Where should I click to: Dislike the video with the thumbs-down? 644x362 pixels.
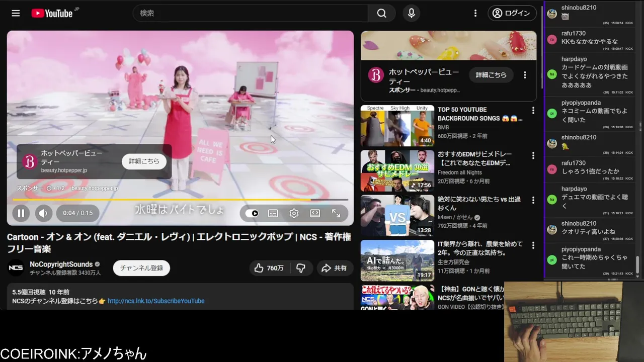point(301,268)
